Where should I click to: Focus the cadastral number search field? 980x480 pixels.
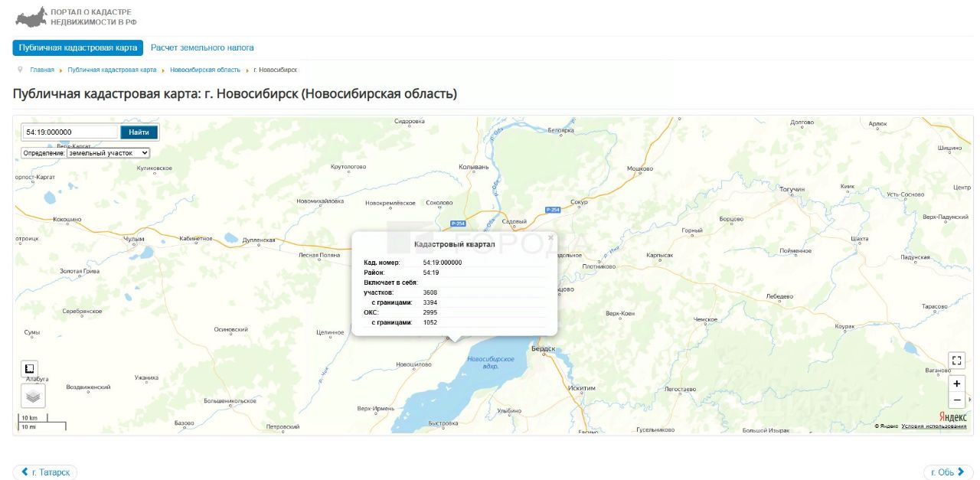coord(71,132)
